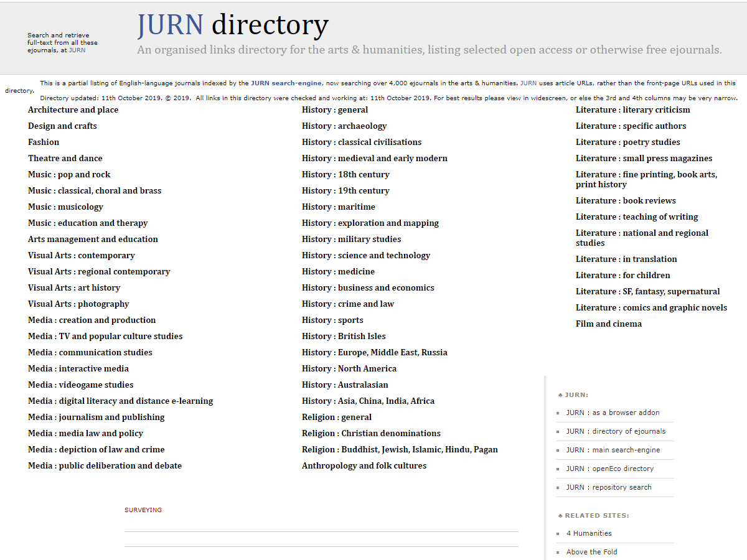This screenshot has width=747, height=560.
Task: Open History : archaeology
Action: point(344,126)
